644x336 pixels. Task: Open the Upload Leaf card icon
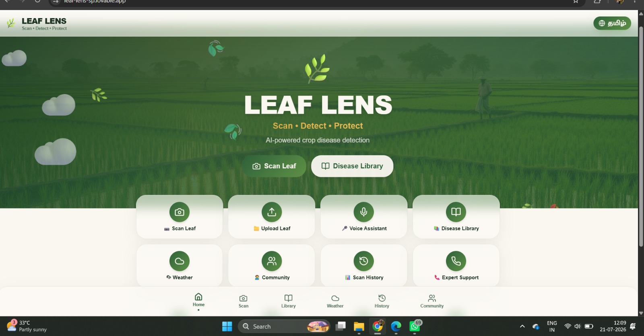[272, 212]
